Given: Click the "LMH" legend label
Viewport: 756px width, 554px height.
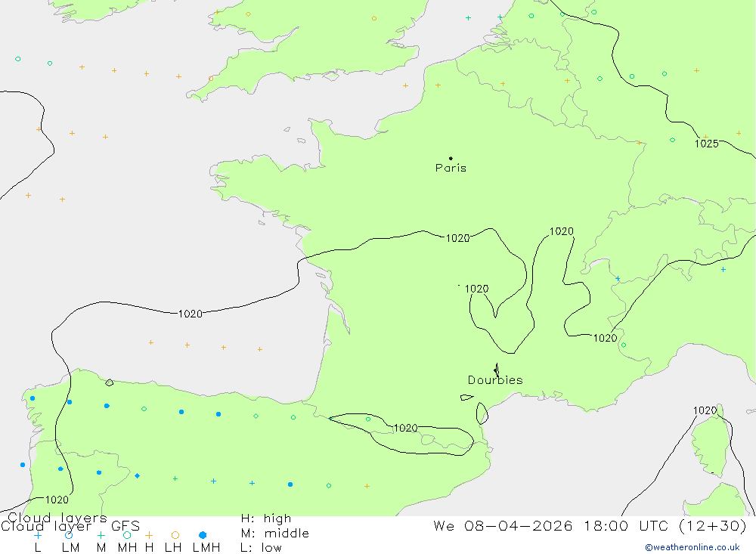Looking at the screenshot, I should point(206,548).
